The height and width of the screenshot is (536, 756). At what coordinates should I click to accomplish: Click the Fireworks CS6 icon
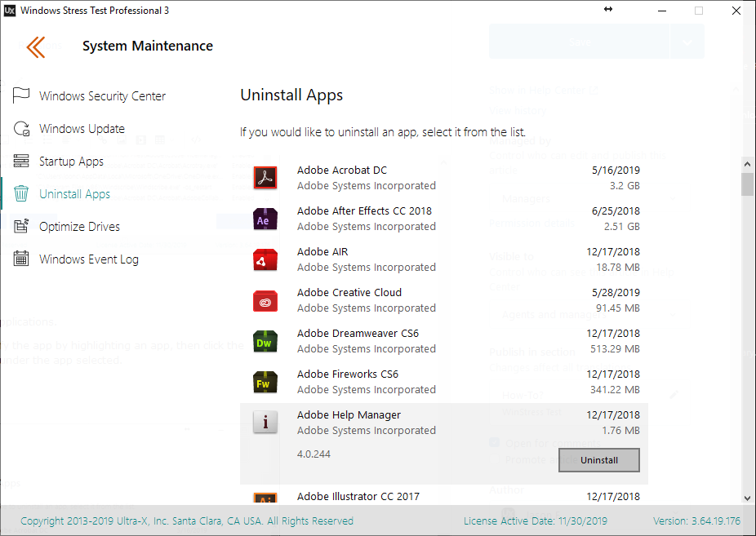265,382
